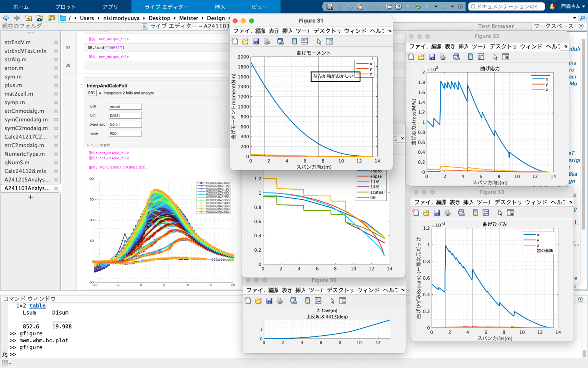The image size is (588, 368).
Task: Click documentation search box
Action: point(506,7)
